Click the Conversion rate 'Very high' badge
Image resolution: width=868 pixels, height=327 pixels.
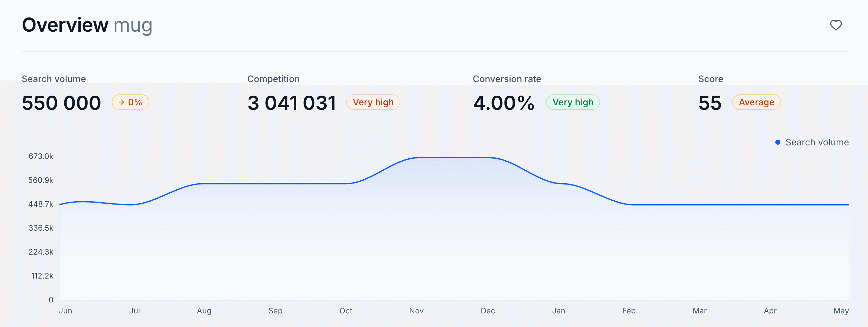click(x=573, y=102)
